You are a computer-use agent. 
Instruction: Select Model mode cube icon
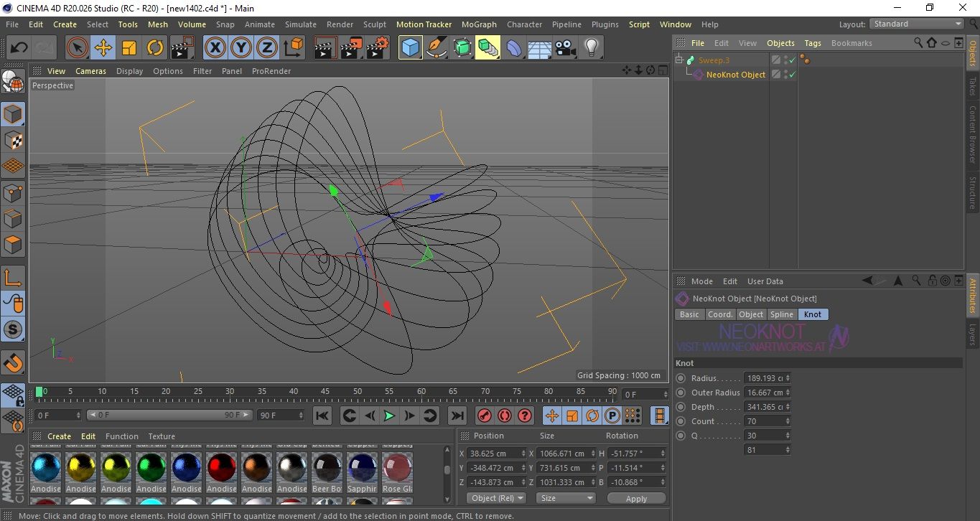pos(13,114)
